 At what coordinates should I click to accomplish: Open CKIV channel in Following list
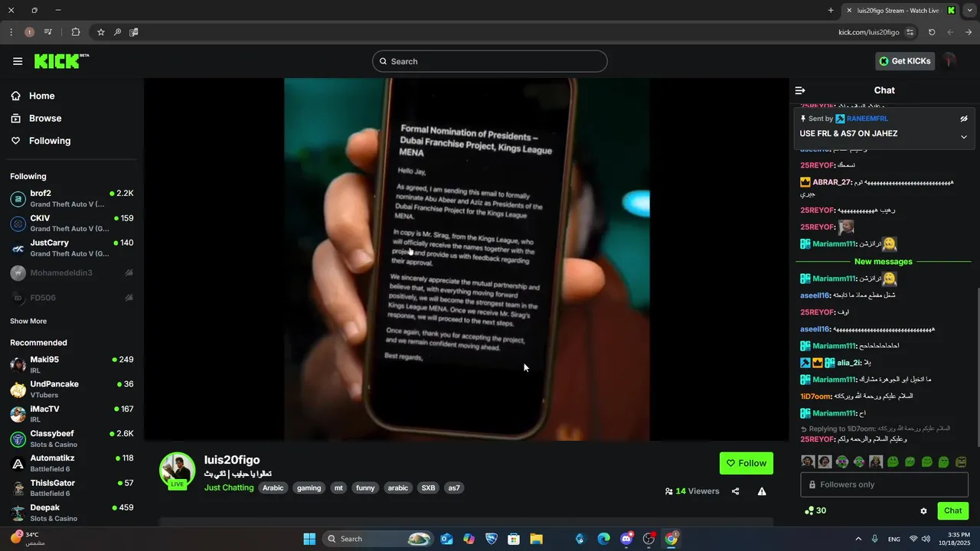[x=71, y=223]
